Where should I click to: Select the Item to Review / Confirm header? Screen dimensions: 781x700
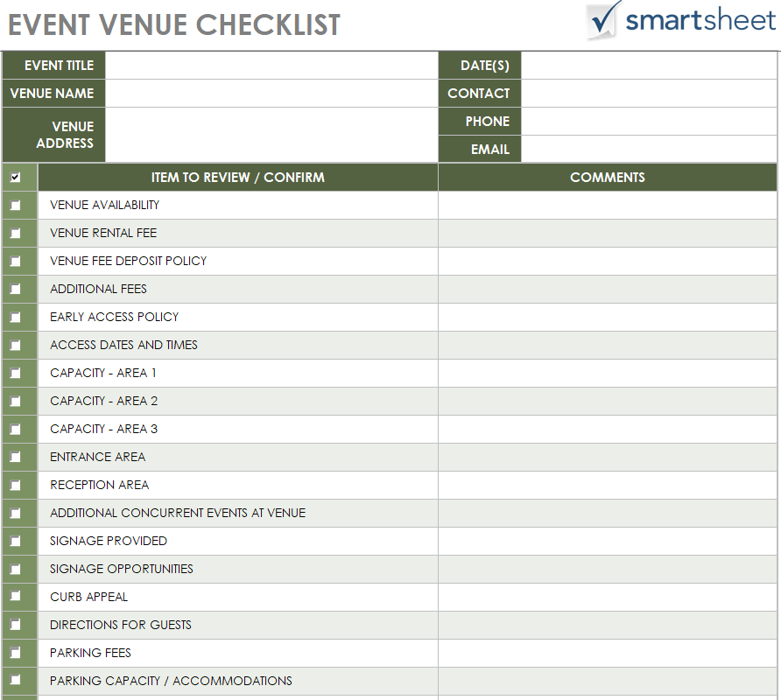237,178
